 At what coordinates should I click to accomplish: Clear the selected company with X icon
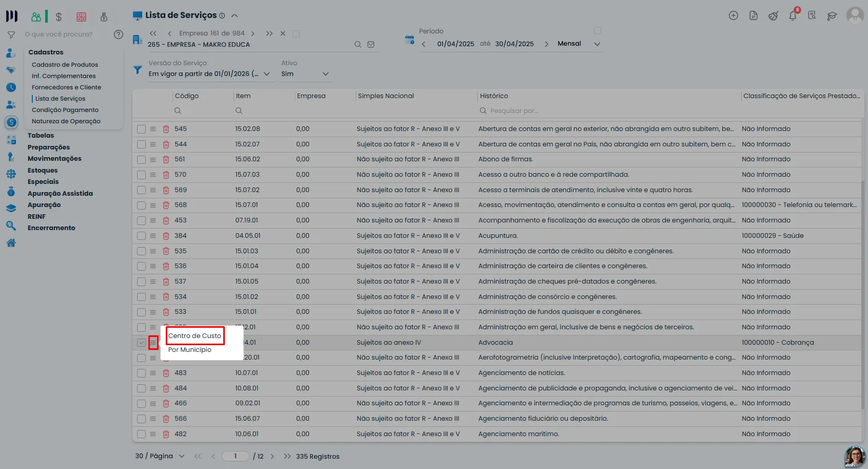point(282,33)
